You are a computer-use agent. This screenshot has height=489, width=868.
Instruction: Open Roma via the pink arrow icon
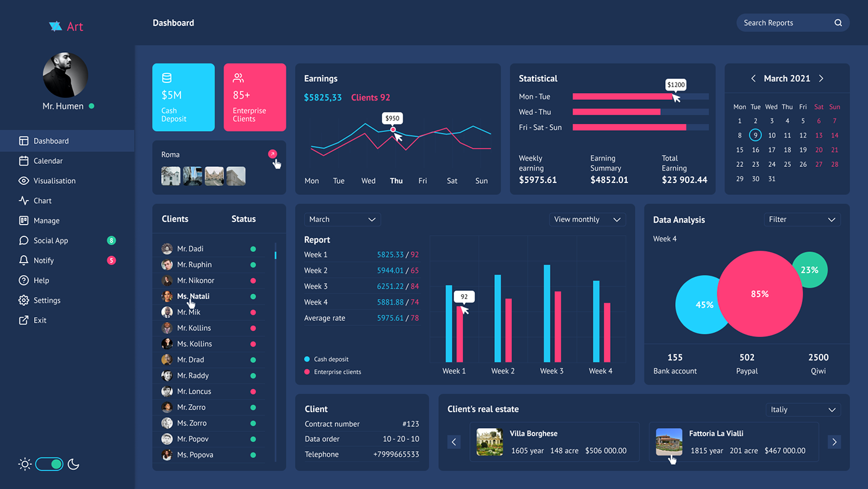(272, 154)
